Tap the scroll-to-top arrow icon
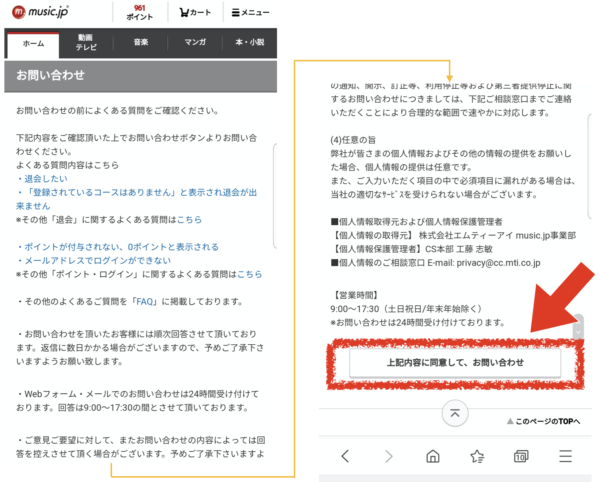 [x=455, y=411]
